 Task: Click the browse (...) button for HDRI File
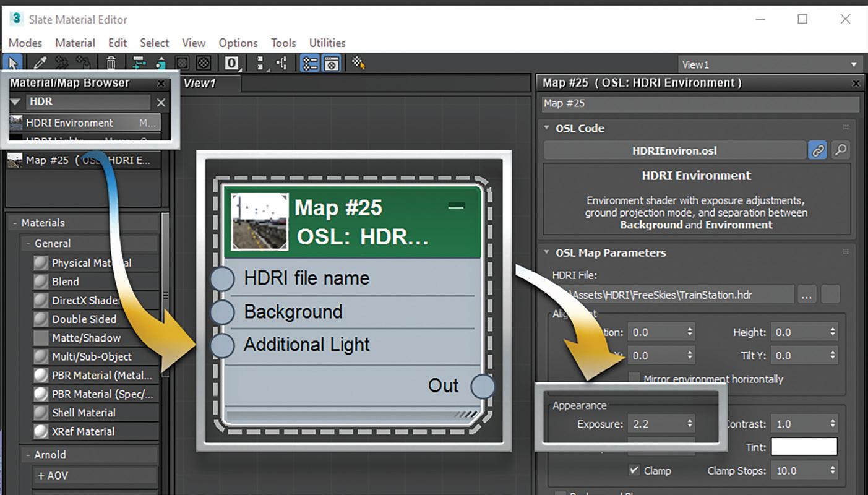coord(806,295)
